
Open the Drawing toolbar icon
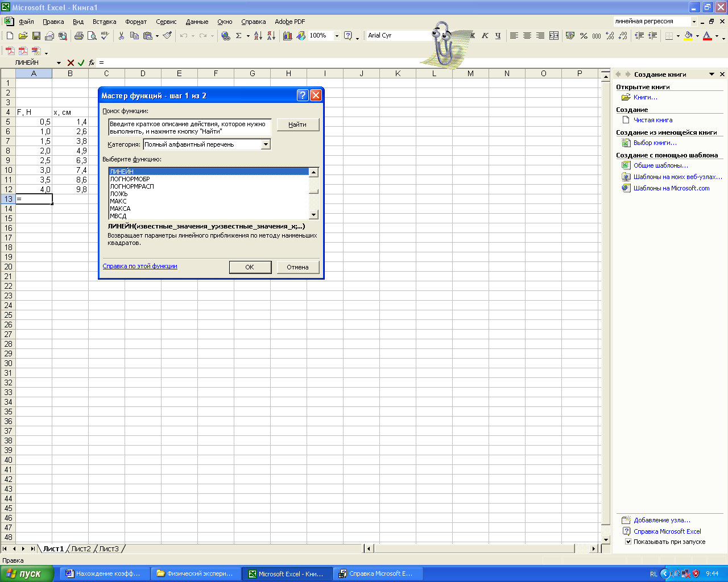(301, 36)
